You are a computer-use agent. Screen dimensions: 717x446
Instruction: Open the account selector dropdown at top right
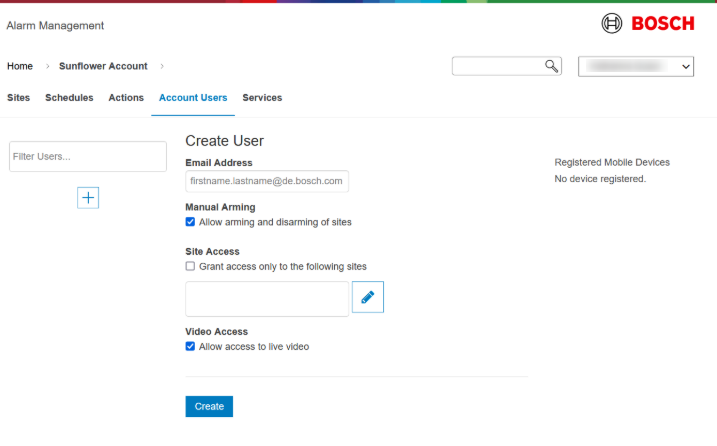(x=636, y=66)
